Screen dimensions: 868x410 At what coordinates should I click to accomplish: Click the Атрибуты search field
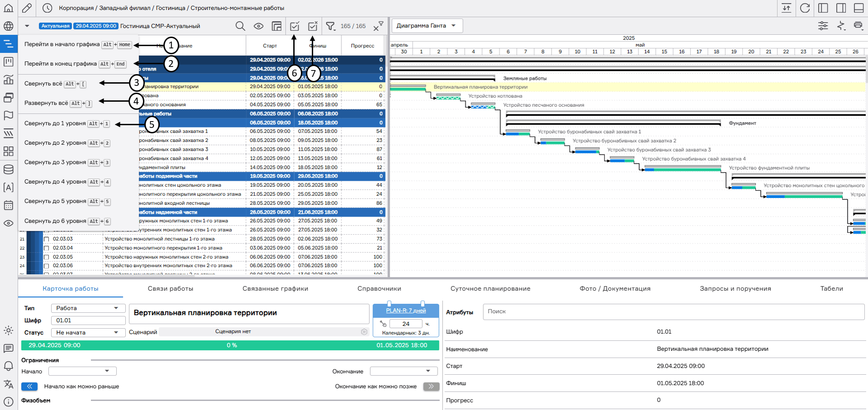(673, 311)
